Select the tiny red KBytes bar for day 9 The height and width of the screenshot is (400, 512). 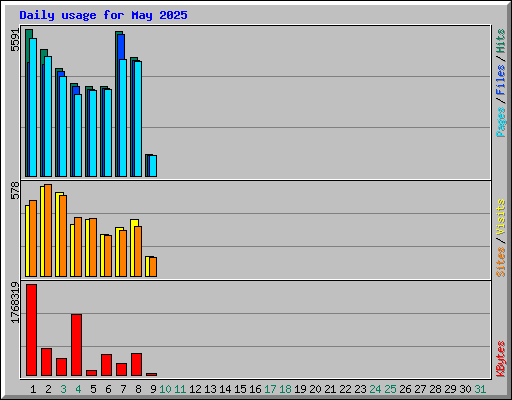tap(152, 374)
